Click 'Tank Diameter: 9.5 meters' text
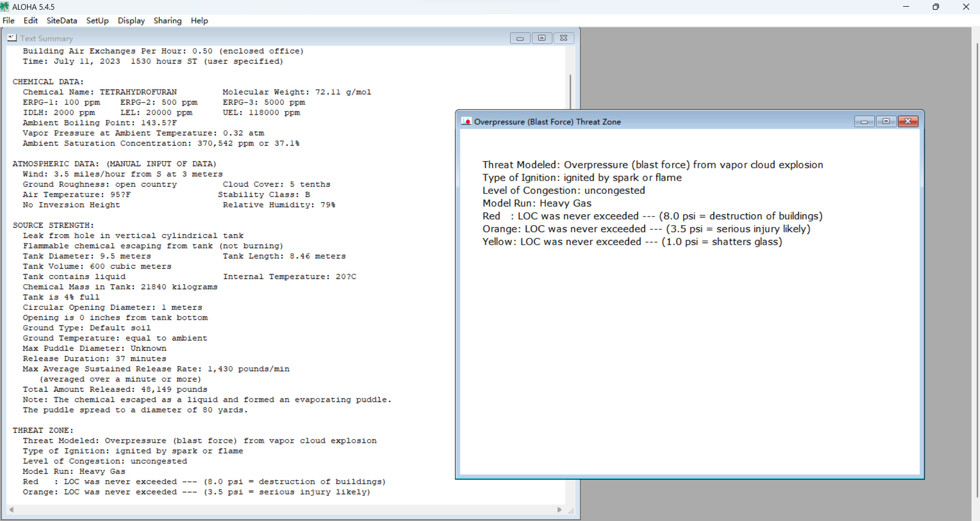The height and width of the screenshot is (521, 980). coord(87,256)
